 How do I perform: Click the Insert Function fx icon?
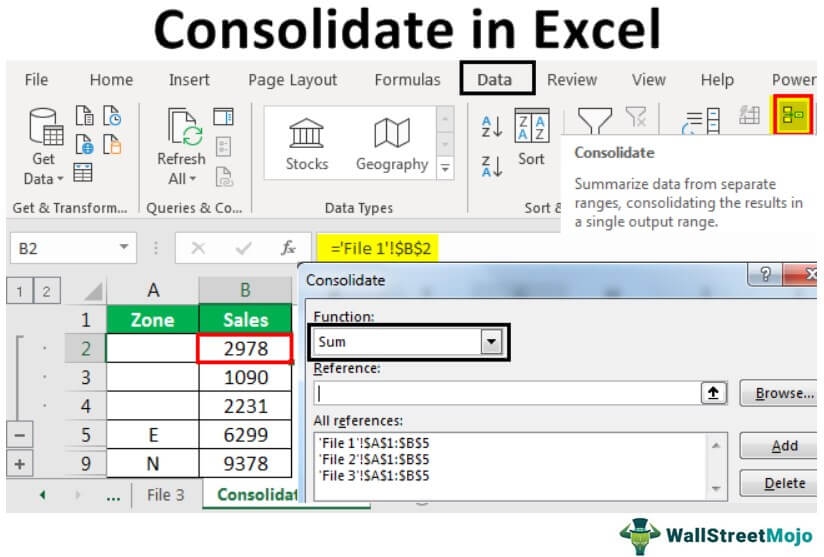tap(288, 247)
